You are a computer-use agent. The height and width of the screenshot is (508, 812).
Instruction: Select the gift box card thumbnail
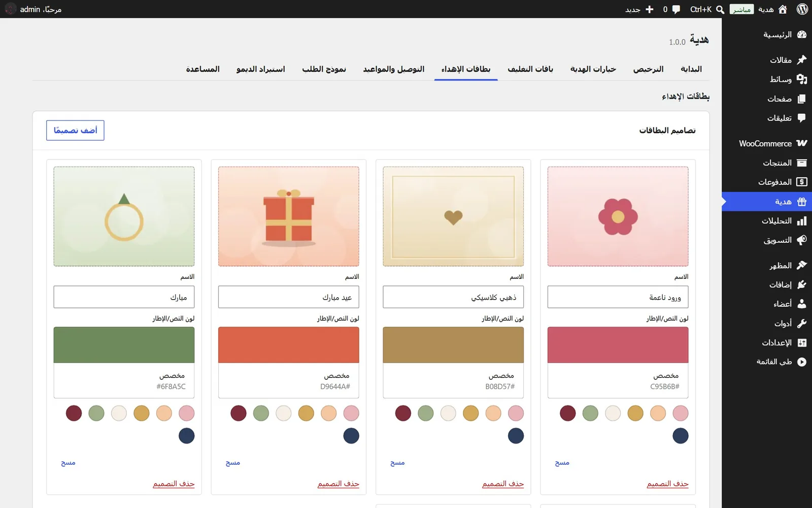coord(288,216)
